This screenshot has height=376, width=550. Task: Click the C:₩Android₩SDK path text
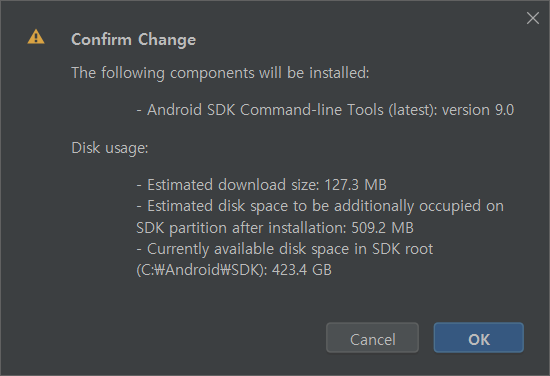pyautogui.click(x=202, y=270)
